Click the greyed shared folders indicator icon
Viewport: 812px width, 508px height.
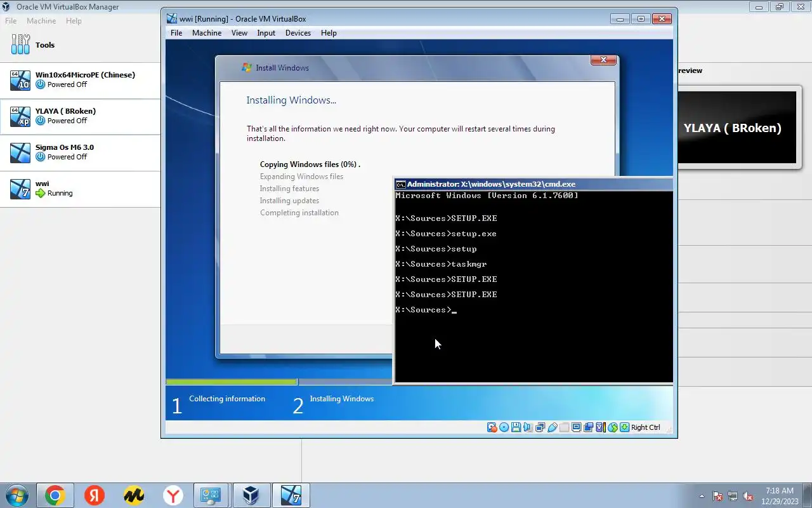564,427
